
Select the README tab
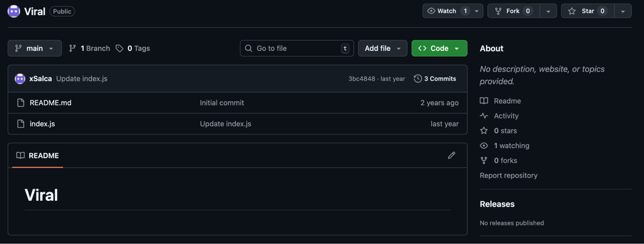coord(38,156)
